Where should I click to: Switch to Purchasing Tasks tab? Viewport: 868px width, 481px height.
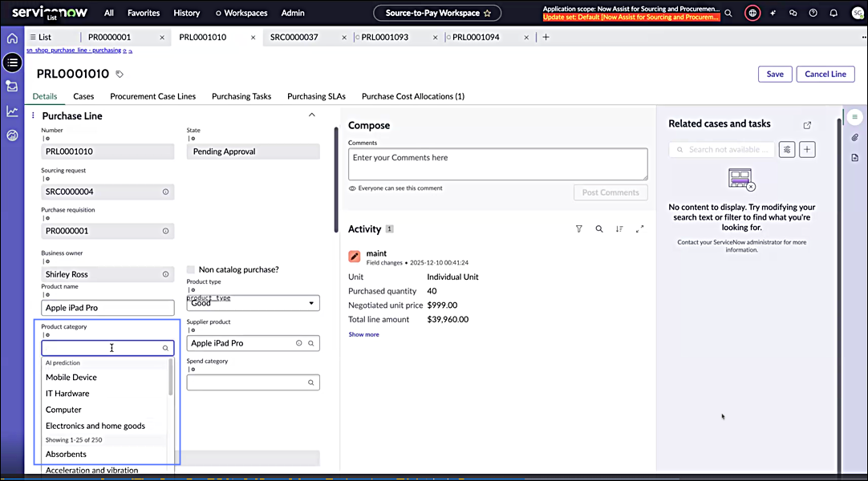coord(241,96)
